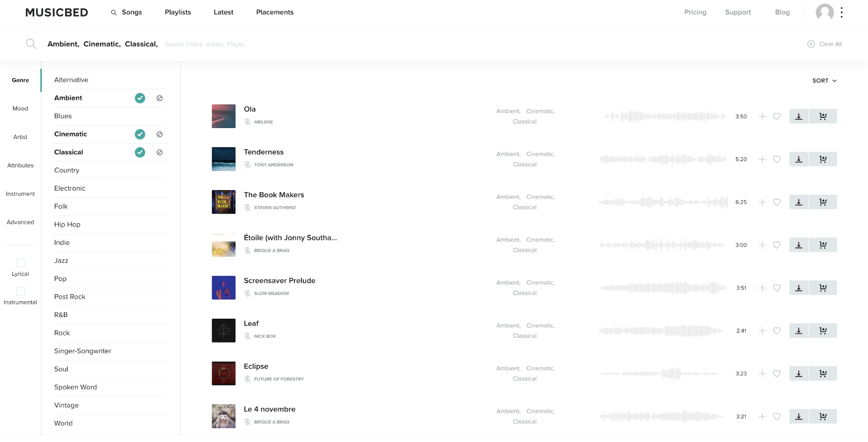Add Tenderness to cart
Viewport: 868px width, 442px height.
tap(823, 159)
